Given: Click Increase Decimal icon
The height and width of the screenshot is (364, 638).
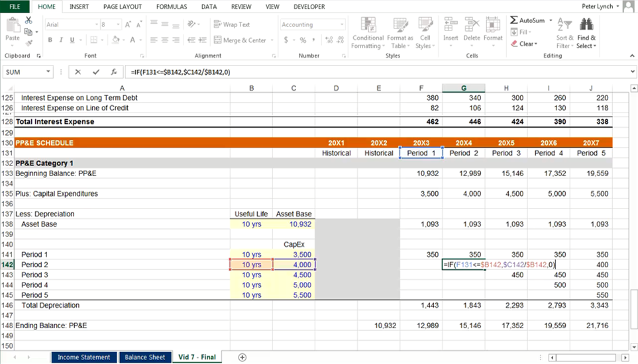Looking at the screenshot, I should point(329,40).
